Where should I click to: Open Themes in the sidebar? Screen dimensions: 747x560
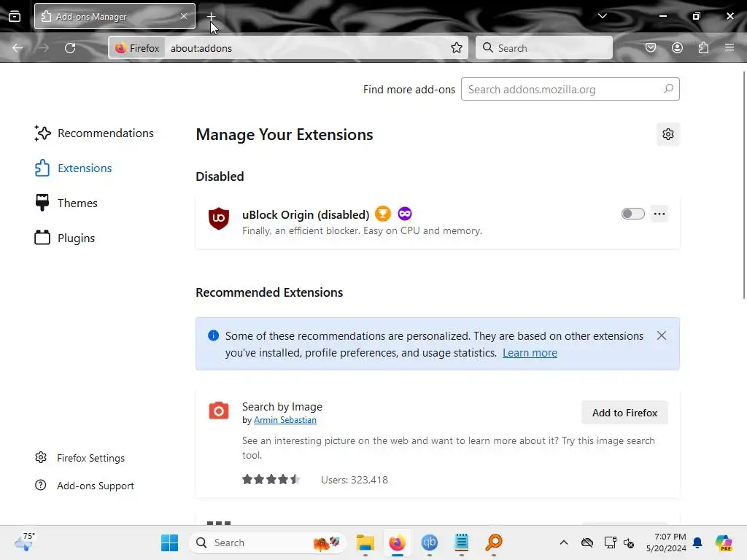tap(66, 203)
